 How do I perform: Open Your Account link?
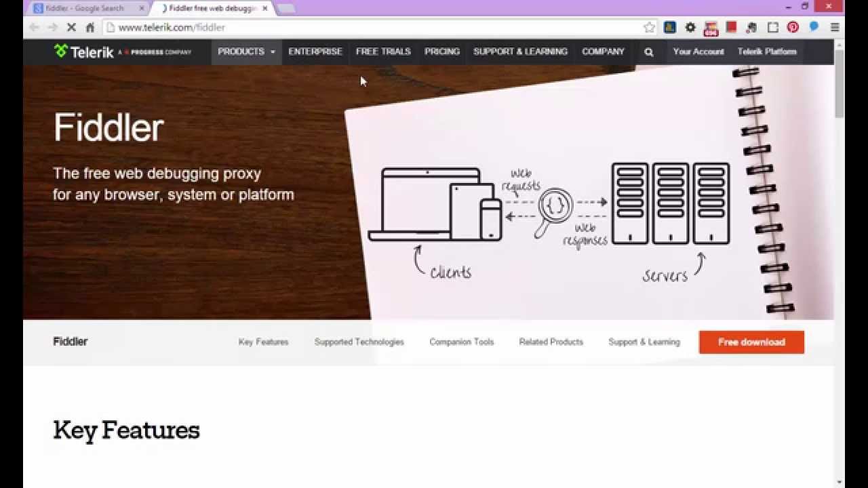[698, 52]
